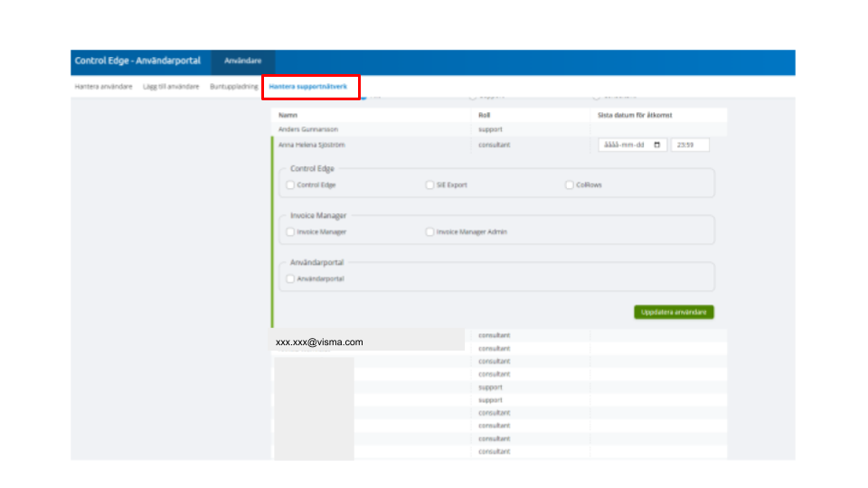Open the Användare top menu tab
The width and height of the screenshot is (868, 488).
242,61
